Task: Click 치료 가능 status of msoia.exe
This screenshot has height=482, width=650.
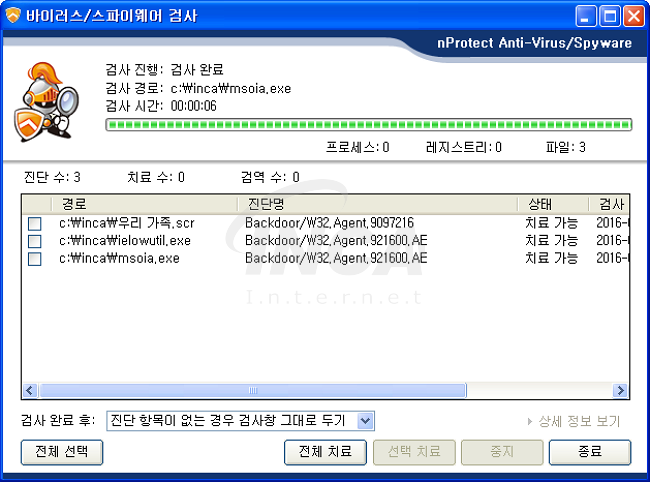Action: (551, 259)
